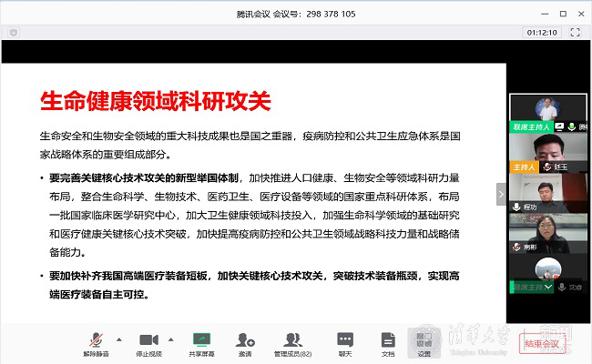Select the female participant's video thumbnail
592x364 pixels.
[546, 232]
